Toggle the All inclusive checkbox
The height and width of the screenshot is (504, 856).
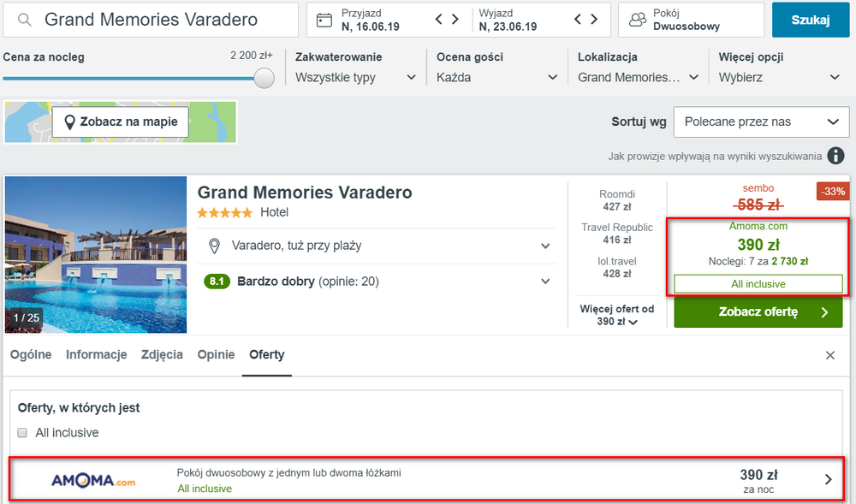click(x=23, y=433)
